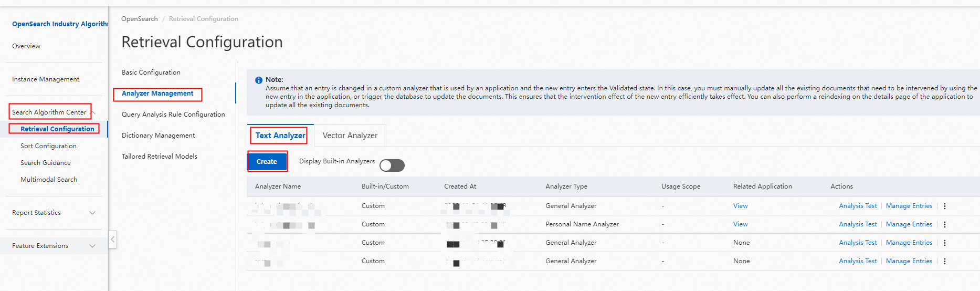Collapse the left sidebar using arrow handle
980x291 pixels.
112,240
